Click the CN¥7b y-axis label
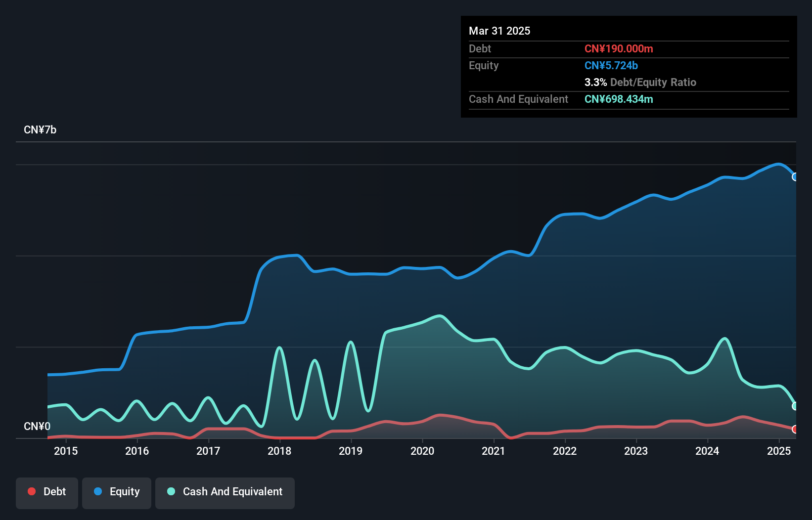Image resolution: width=812 pixels, height=520 pixels. pos(40,130)
